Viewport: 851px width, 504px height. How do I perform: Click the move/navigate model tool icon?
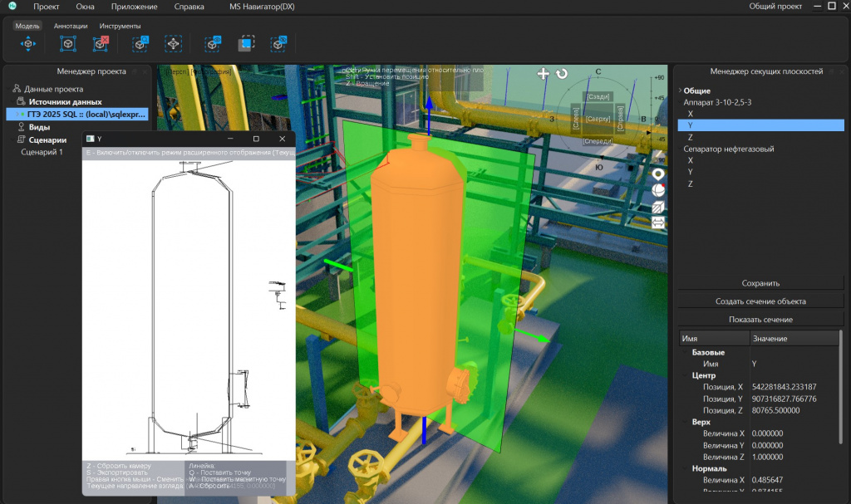(x=28, y=43)
